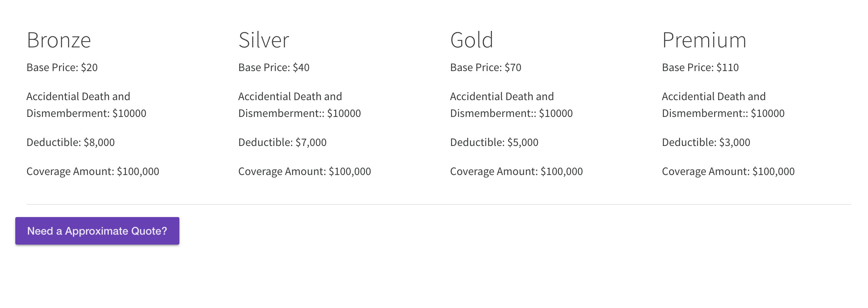This screenshot has height=308, width=868.
Task: Select the Bronze plan heading
Action: tap(59, 40)
